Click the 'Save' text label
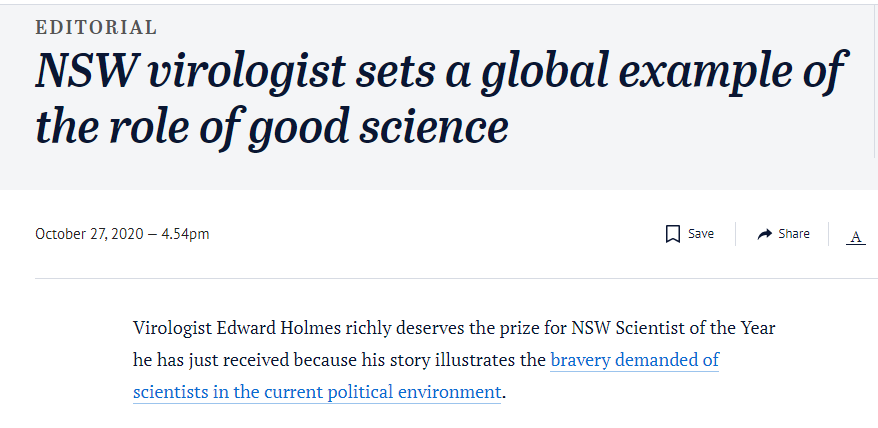Screen dimensions: 878x428 pos(700,234)
